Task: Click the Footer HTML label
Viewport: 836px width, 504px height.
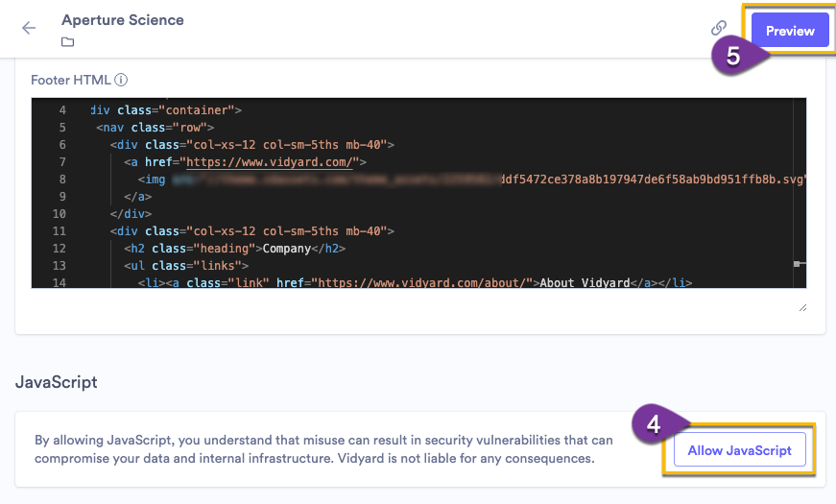Action: 71,80
